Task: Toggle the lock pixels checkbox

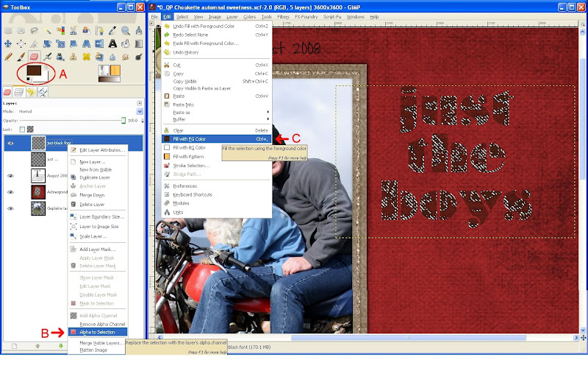Action: click(22, 130)
